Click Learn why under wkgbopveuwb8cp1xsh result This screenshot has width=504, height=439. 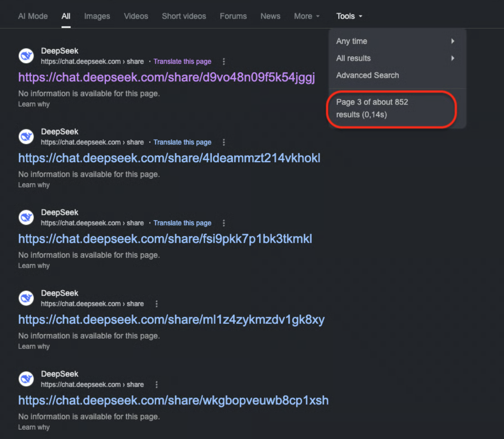(x=34, y=427)
